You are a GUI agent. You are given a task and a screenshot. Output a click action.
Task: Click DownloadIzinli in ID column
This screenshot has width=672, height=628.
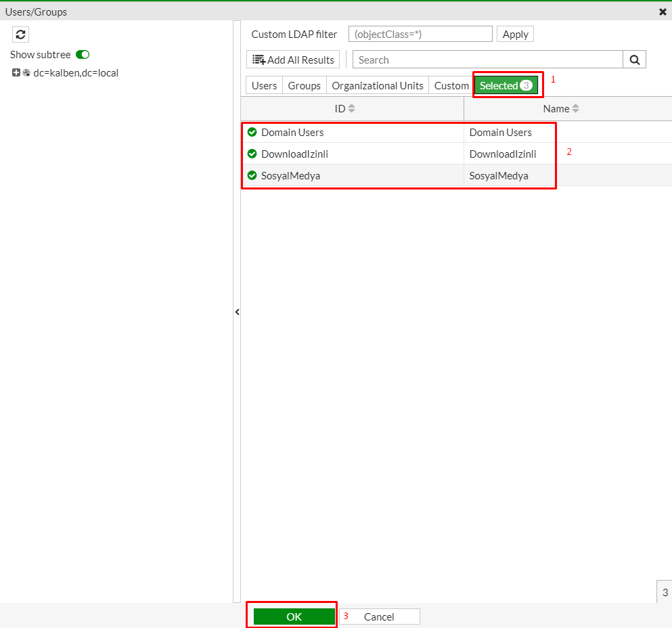point(295,154)
